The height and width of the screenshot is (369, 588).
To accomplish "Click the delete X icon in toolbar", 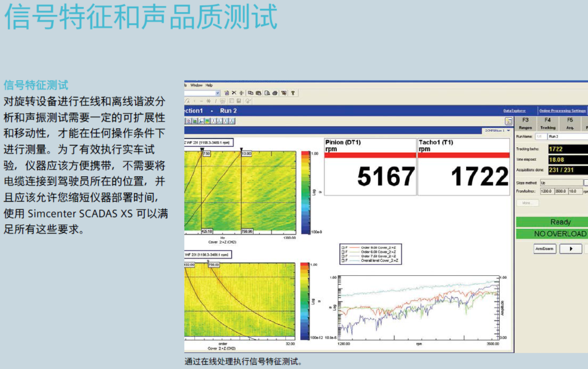I will [x=234, y=93].
